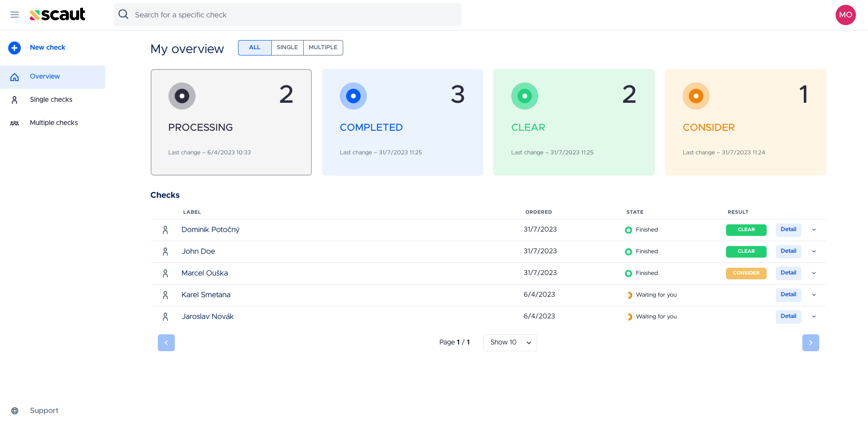Open the Show 10 page size dropdown
The width and height of the screenshot is (868, 426).
(x=510, y=343)
